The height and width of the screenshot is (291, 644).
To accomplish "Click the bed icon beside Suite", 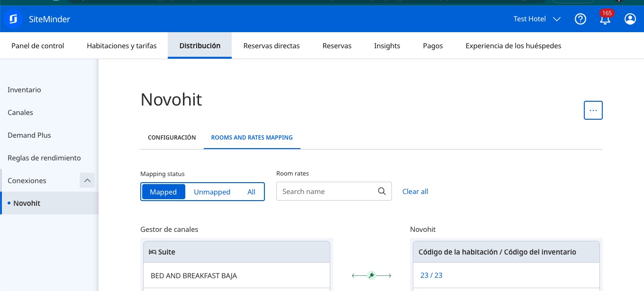I will [153, 252].
